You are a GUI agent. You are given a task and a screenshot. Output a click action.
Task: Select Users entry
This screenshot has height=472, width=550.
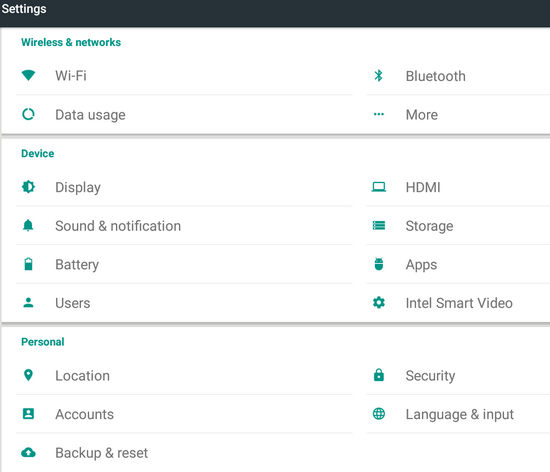pyautogui.click(x=184, y=303)
